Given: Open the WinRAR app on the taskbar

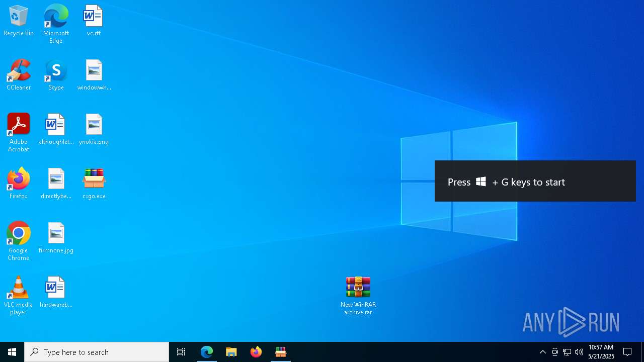Looking at the screenshot, I should point(281,352).
